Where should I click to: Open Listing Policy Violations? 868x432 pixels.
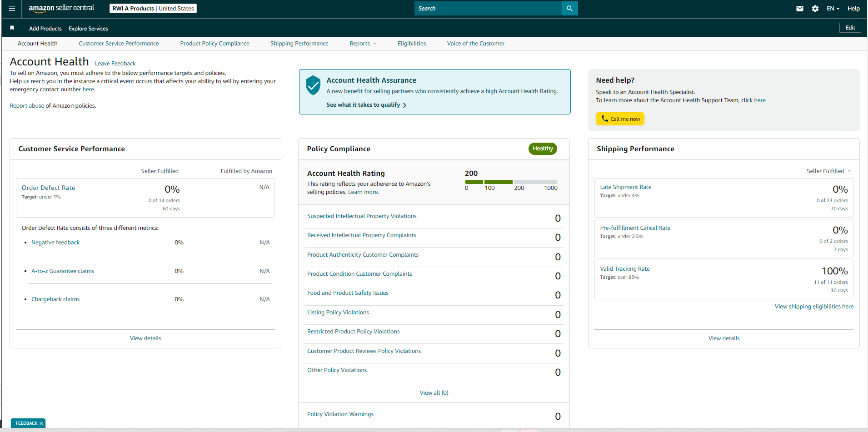tap(338, 313)
